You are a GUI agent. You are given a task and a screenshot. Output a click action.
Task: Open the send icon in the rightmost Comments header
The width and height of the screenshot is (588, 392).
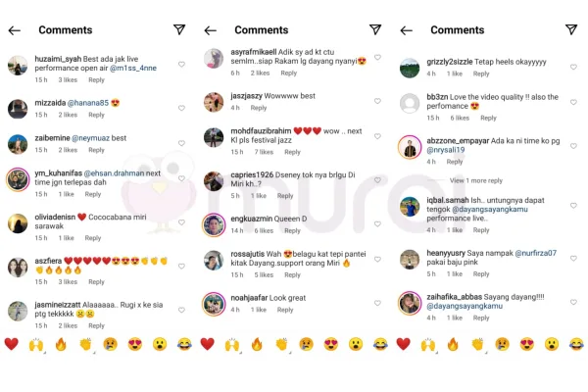point(571,29)
